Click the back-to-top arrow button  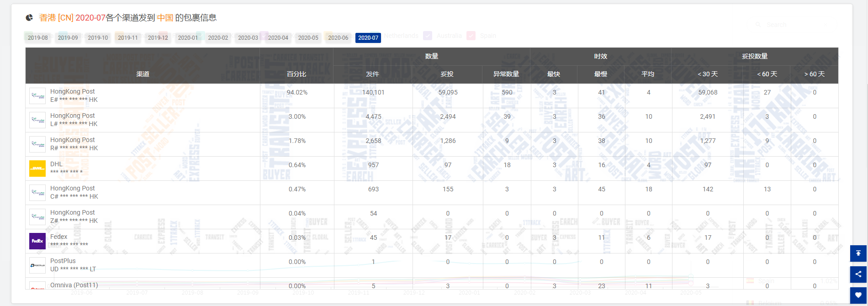coord(858,253)
